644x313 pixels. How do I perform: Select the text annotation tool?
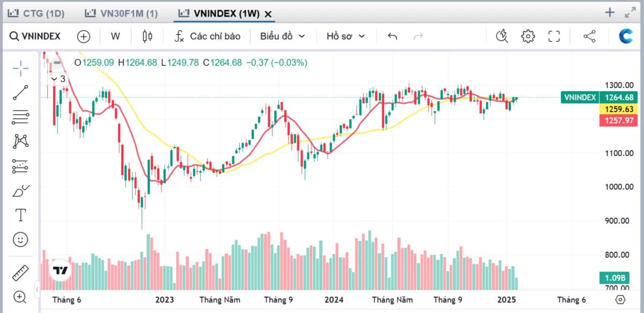(x=20, y=215)
